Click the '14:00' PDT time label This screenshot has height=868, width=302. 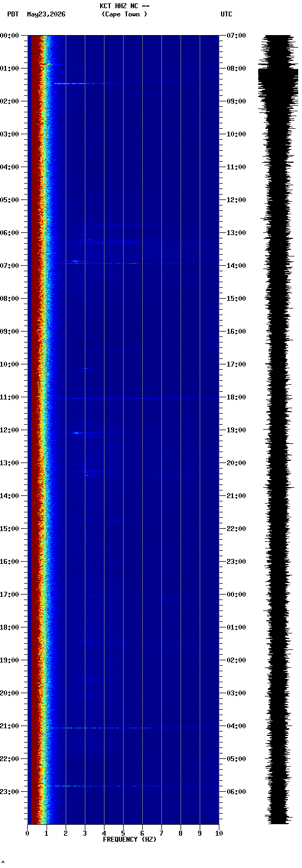tap(9, 496)
